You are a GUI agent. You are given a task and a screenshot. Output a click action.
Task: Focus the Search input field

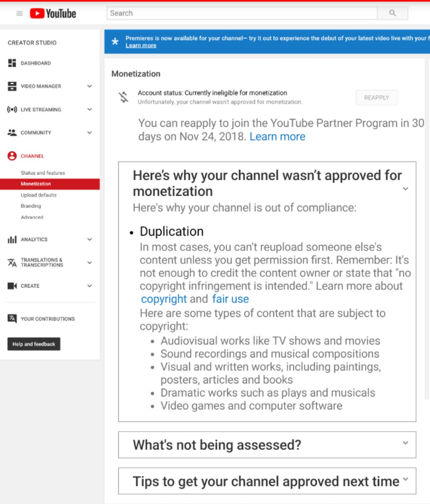242,13
